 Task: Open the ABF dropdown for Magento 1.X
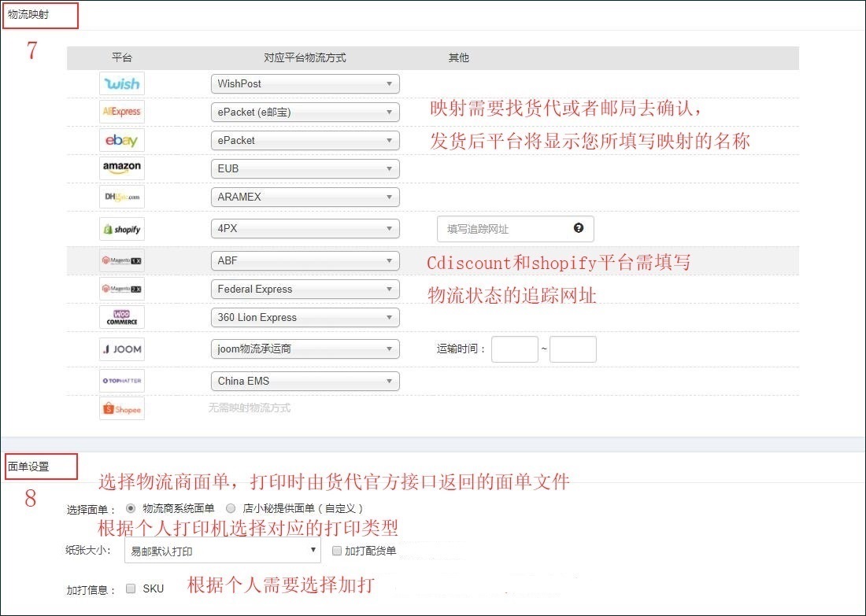click(305, 260)
